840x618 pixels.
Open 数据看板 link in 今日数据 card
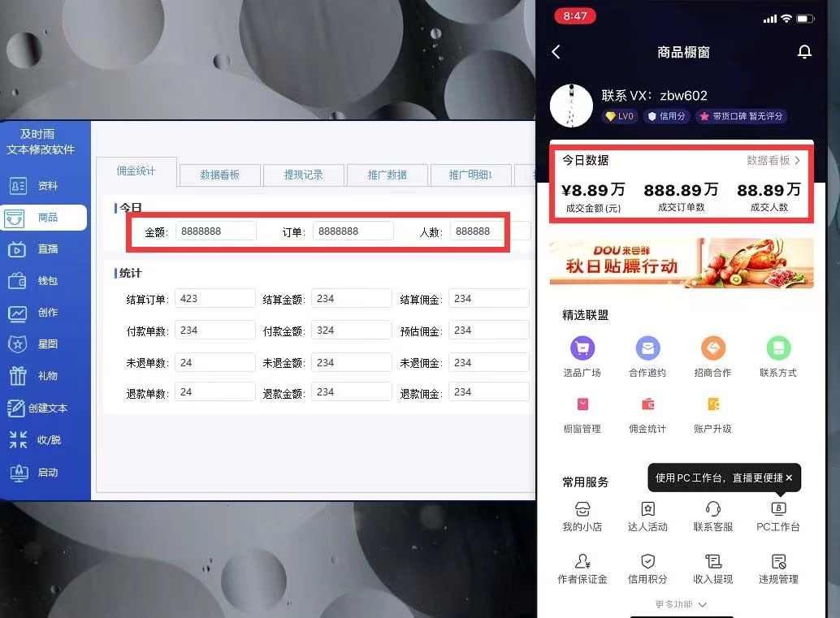point(773,160)
